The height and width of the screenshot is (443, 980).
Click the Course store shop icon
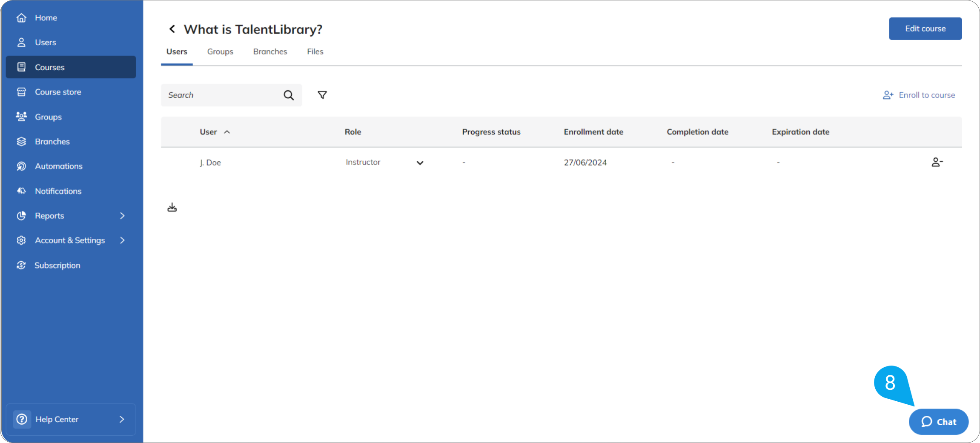(x=21, y=92)
